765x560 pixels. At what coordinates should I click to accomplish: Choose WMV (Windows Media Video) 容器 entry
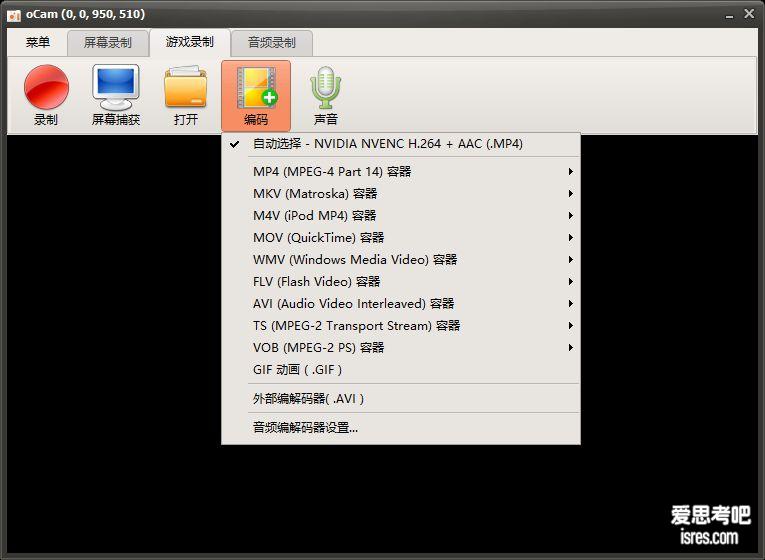[401, 260]
